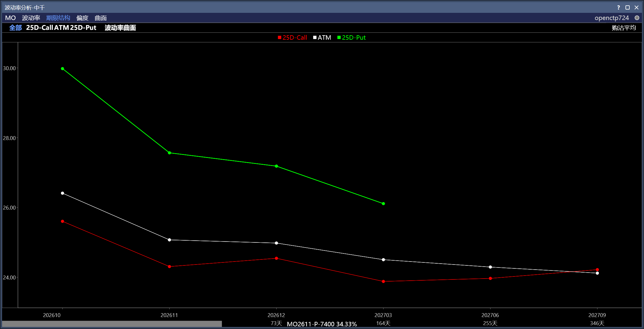The image size is (644, 329).
Task: Click the ATM point at 202611
Action: (x=169, y=240)
